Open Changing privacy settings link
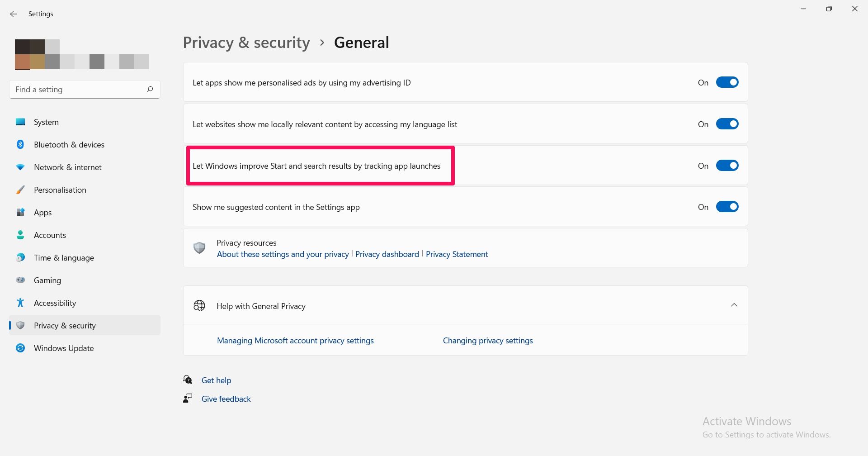 click(488, 341)
